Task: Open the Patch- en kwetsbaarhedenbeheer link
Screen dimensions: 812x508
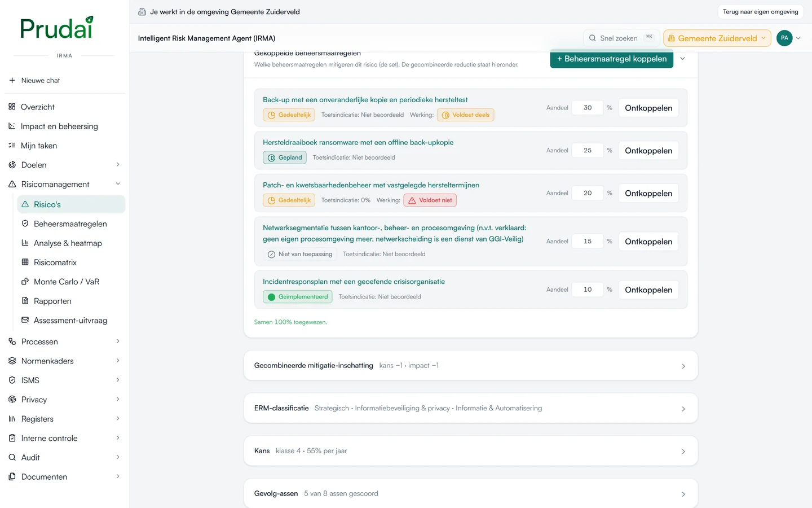Action: point(371,185)
